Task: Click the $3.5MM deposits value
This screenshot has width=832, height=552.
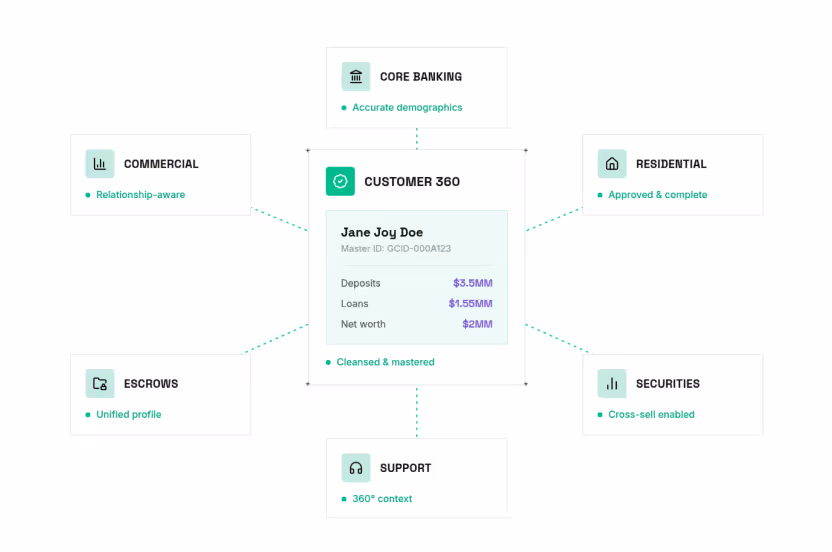Action: 473,283
